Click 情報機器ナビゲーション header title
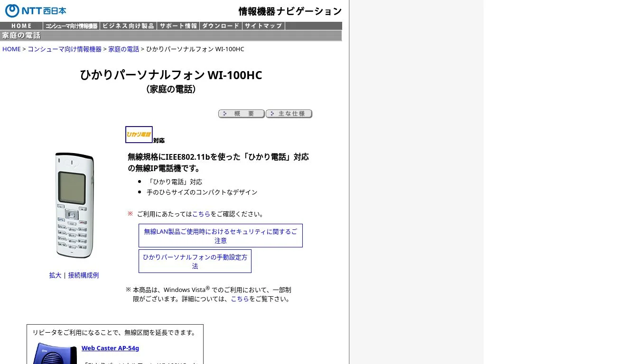Image resolution: width=634 pixels, height=364 pixels. point(290,11)
